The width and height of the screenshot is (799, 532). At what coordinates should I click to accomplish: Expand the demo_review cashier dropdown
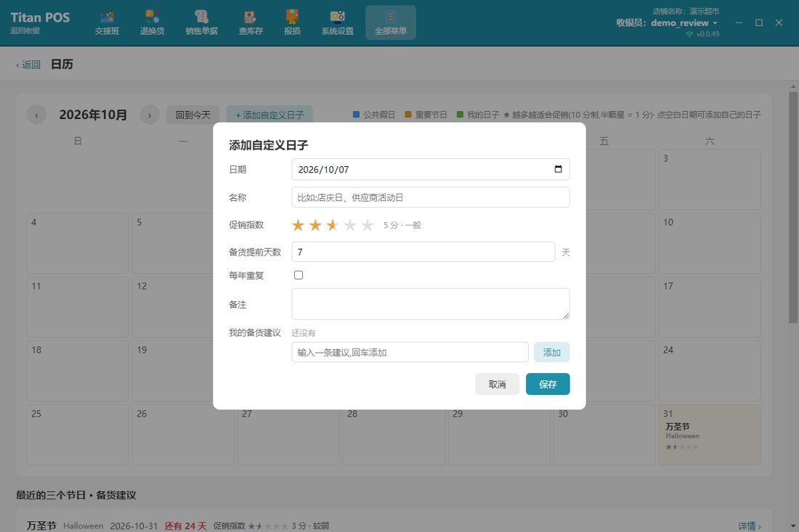pos(684,23)
